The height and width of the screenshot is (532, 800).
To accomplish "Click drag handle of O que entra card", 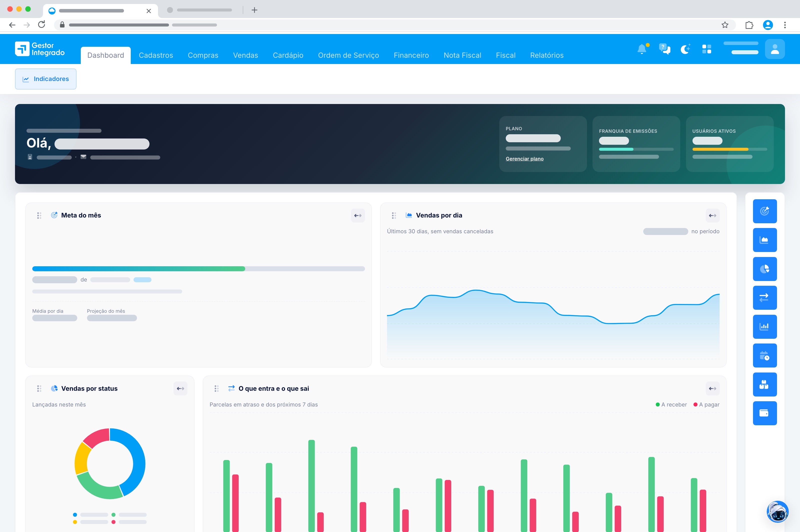I will pos(216,388).
